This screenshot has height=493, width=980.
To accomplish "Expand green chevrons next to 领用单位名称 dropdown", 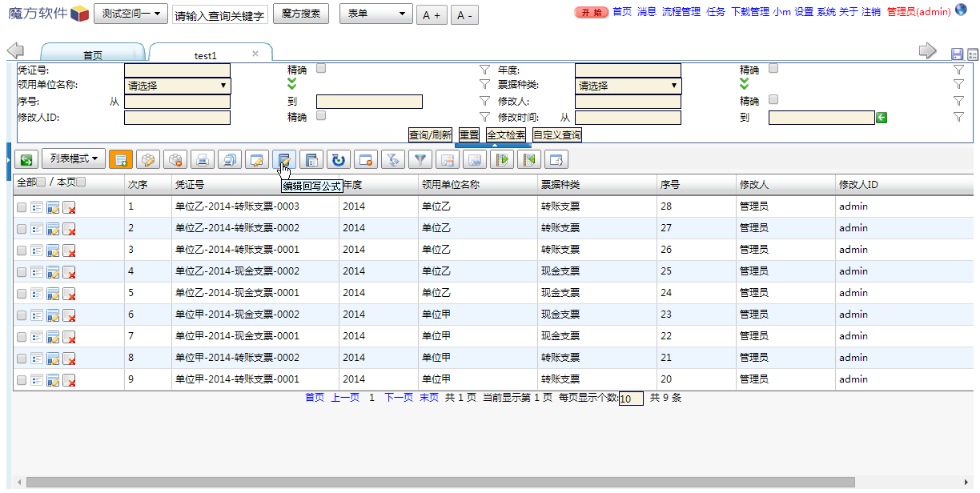I will click(x=292, y=83).
